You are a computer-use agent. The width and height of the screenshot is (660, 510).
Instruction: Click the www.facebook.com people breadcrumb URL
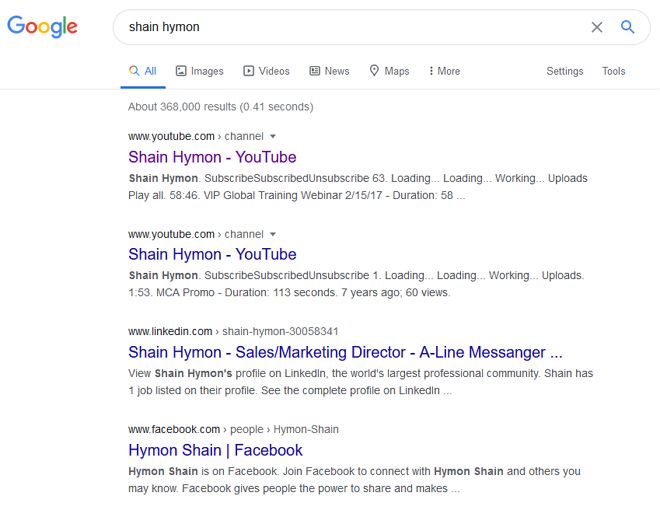233,430
